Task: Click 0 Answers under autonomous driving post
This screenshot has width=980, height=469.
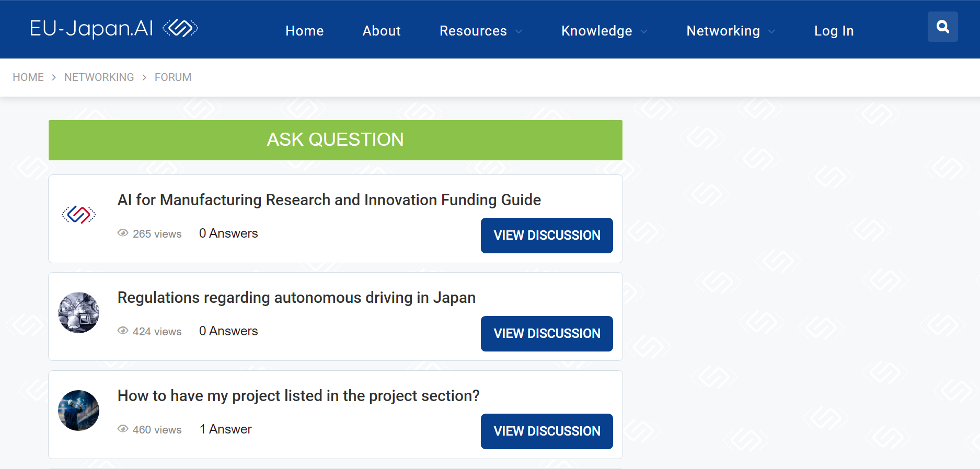Action: click(x=228, y=331)
